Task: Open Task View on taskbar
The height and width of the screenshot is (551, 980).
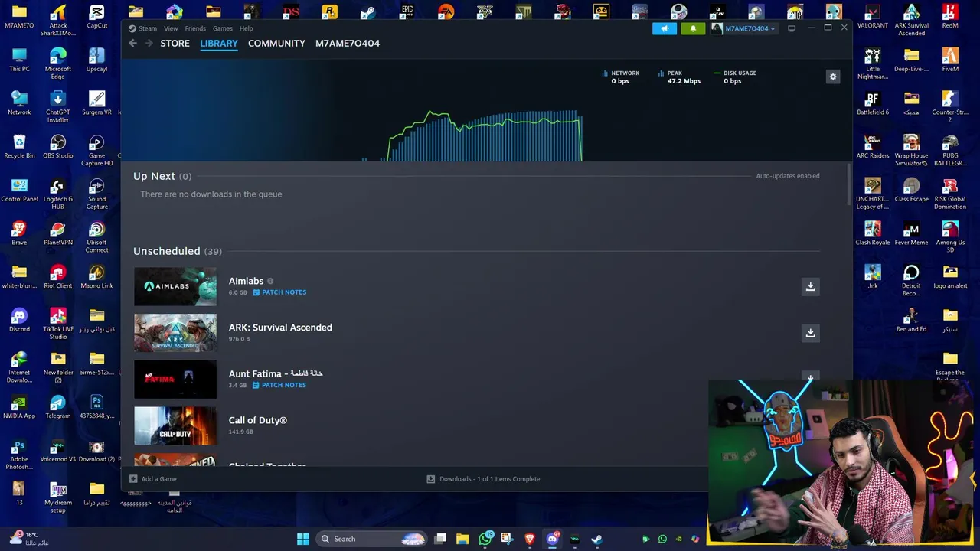Action: click(440, 539)
